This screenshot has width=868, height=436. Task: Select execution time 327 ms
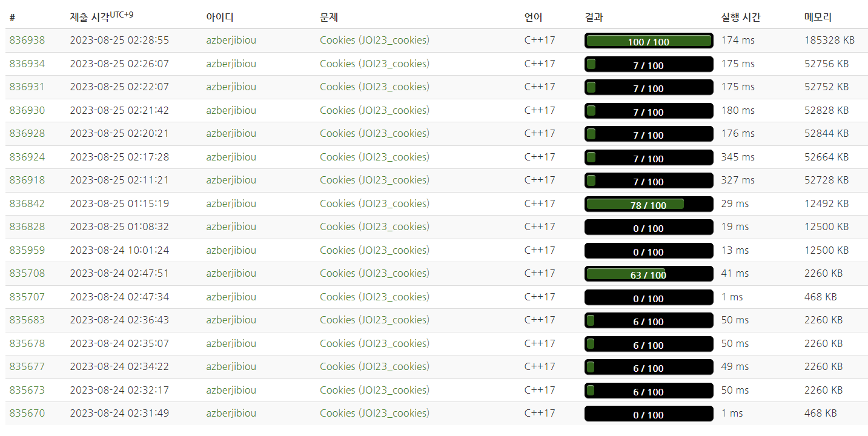738,180
